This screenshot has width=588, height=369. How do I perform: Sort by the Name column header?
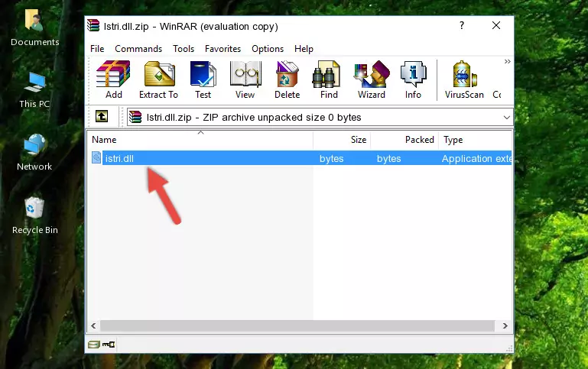(200, 140)
